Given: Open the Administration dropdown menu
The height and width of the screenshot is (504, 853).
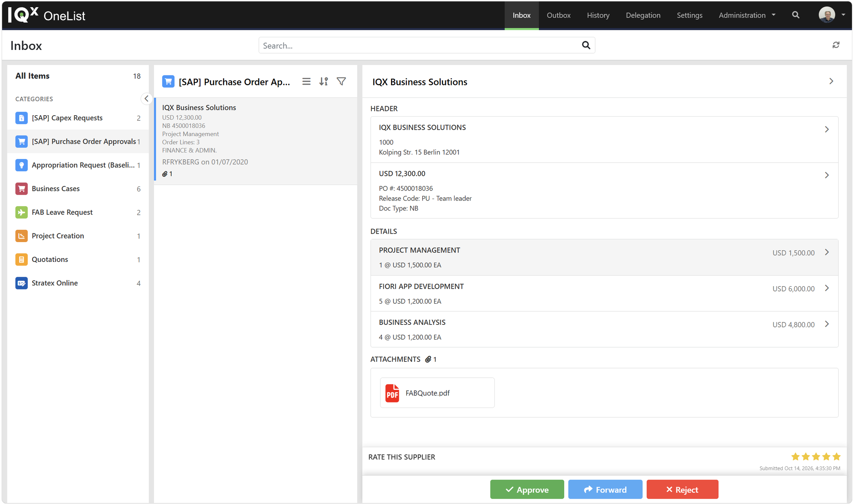Looking at the screenshot, I should (747, 15).
